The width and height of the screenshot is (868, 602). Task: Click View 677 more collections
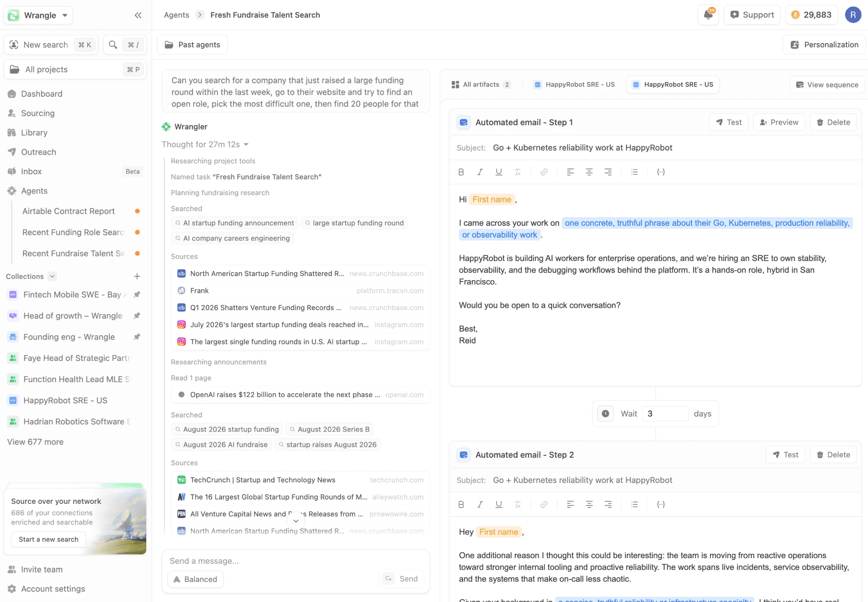pyautogui.click(x=35, y=442)
